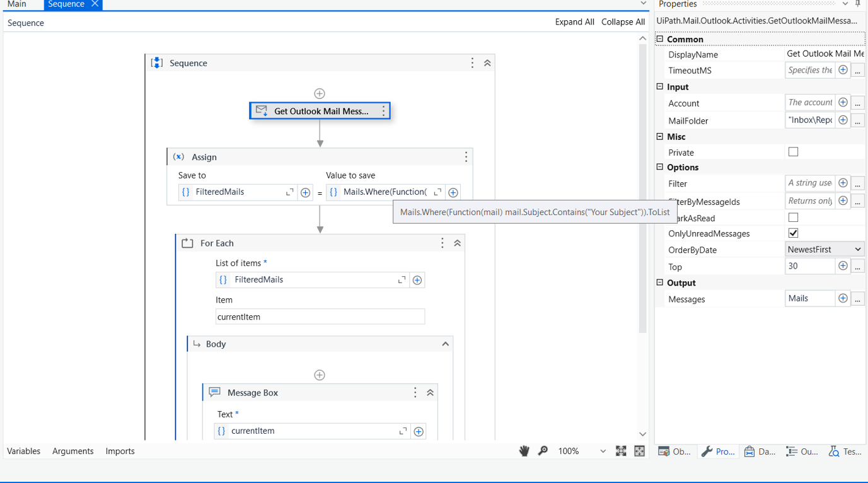Open the Data Manager panel
868x483 pixels.
pos(759,451)
